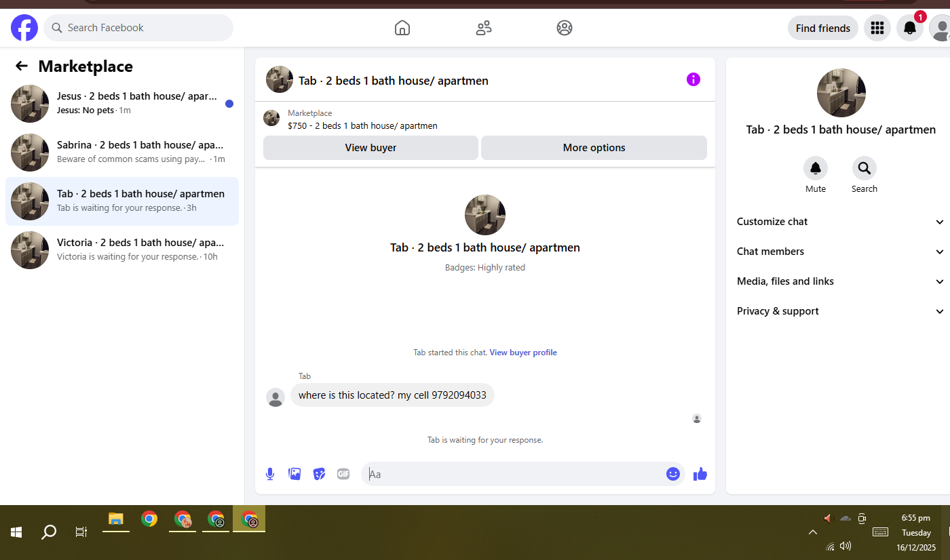The width and height of the screenshot is (950, 560).
Task: Send a thumbs-up like
Action: 700,474
